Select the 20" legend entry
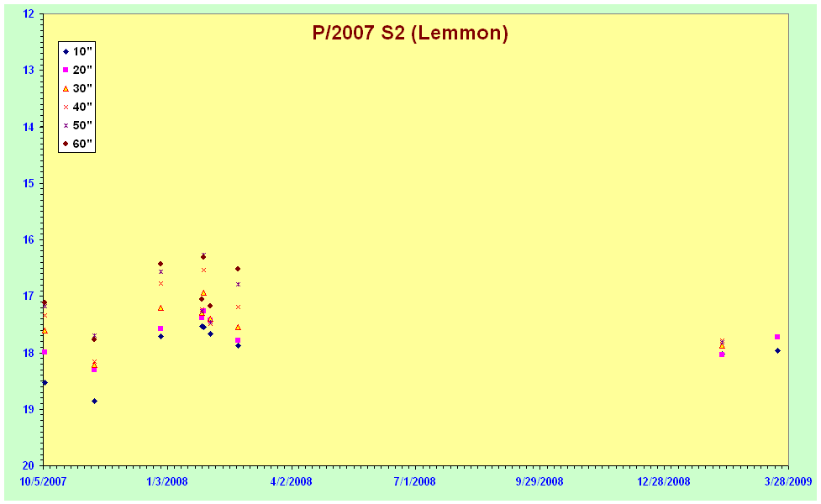The height and width of the screenshot is (504, 821). tap(77, 70)
